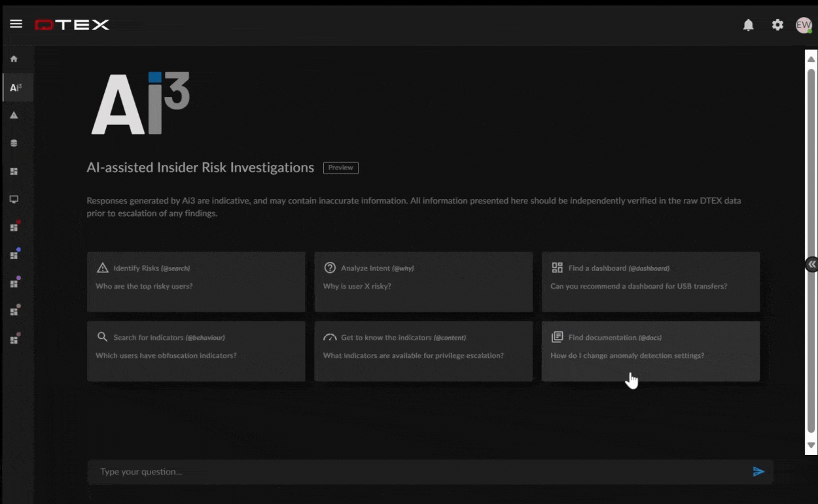Open the dashboard icon with red dot
The width and height of the screenshot is (818, 504).
click(x=14, y=227)
